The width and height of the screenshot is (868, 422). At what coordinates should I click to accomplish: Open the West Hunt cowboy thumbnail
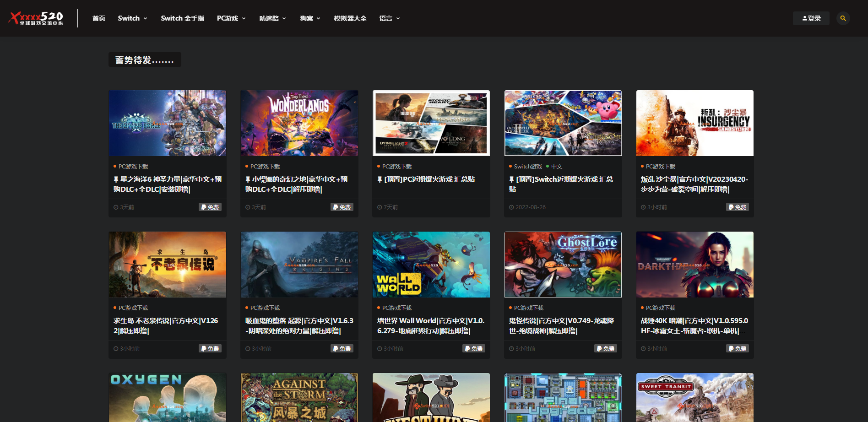(x=431, y=397)
